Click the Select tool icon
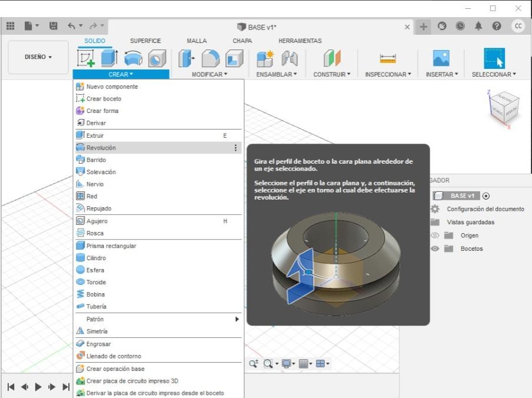The width and height of the screenshot is (532, 398). [x=494, y=58]
